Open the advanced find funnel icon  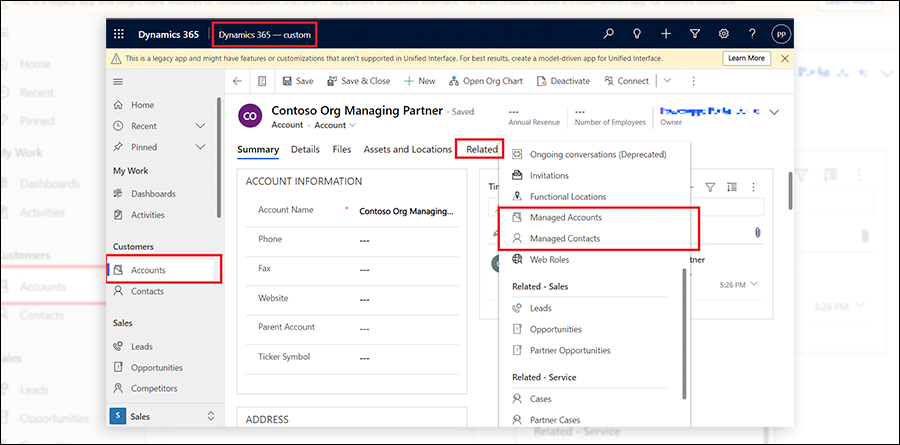(x=695, y=34)
